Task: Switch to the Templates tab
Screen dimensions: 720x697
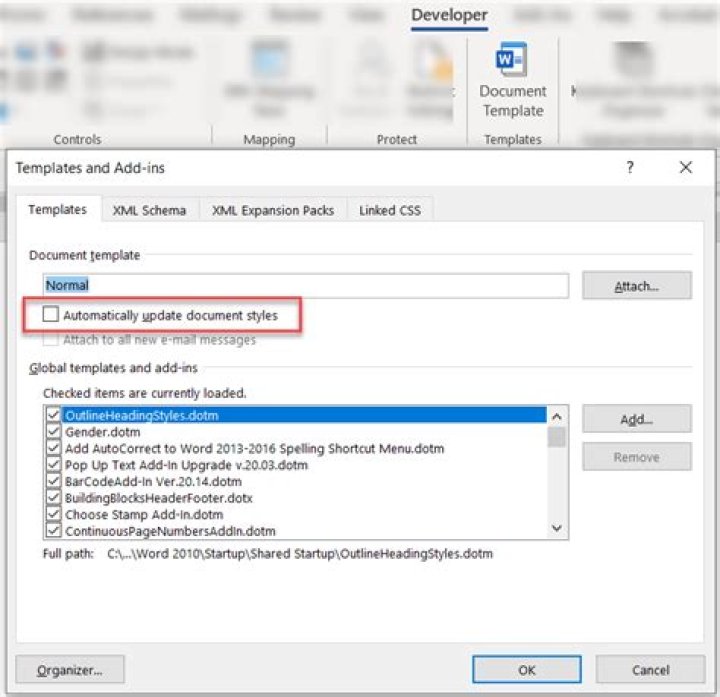Action: 58,209
